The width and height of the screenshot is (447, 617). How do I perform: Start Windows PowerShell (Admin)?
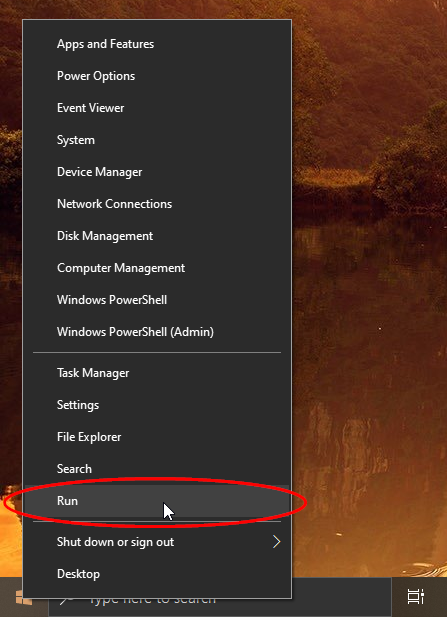click(x=157, y=332)
